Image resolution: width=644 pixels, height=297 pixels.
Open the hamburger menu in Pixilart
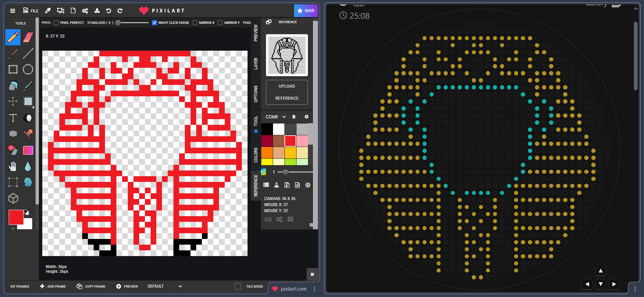(x=13, y=11)
